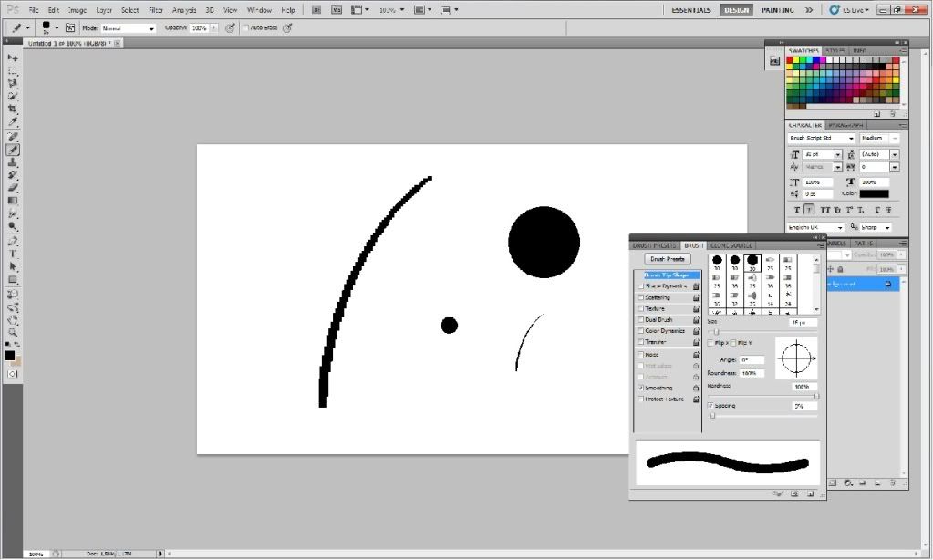Select the History Brush tool
Viewport: 933px width, 560px height.
[13, 175]
